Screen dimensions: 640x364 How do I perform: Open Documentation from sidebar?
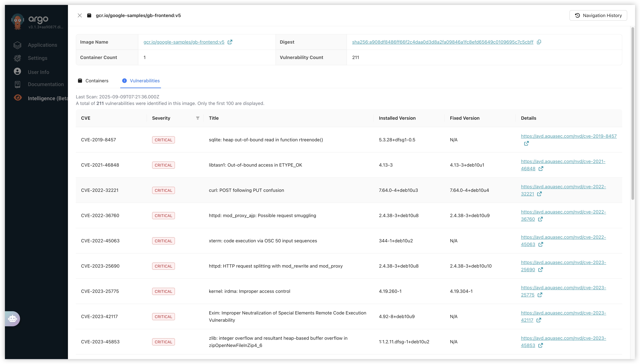pos(45,84)
